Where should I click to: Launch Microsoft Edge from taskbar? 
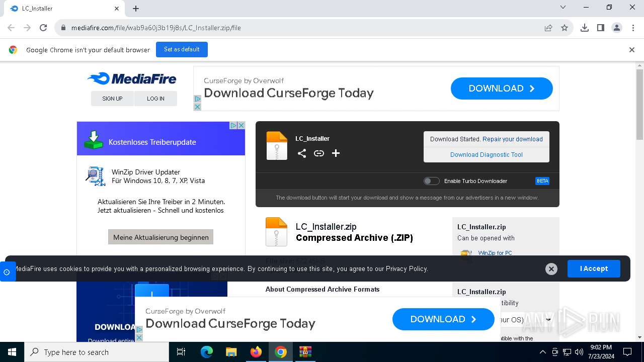click(x=207, y=352)
